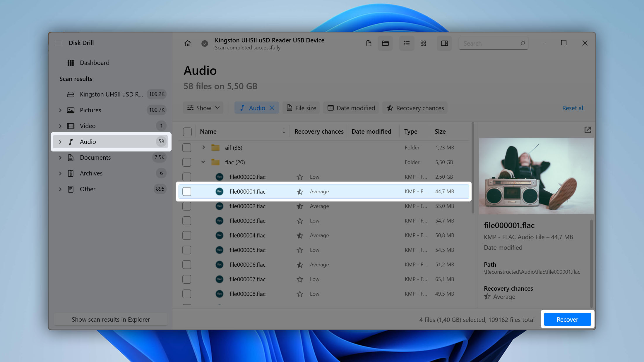Click the star icon of file000000.flac
644x362 pixels.
300,177
